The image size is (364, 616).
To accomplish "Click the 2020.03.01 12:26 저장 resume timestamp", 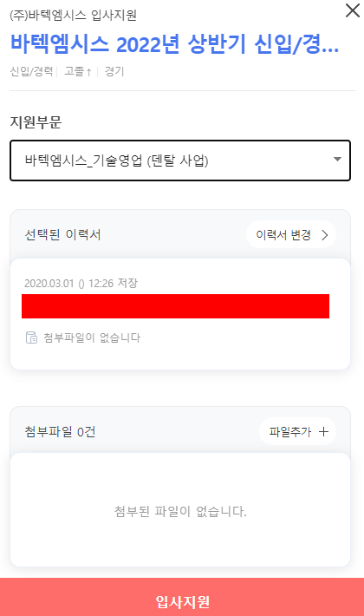I will 81,283.
